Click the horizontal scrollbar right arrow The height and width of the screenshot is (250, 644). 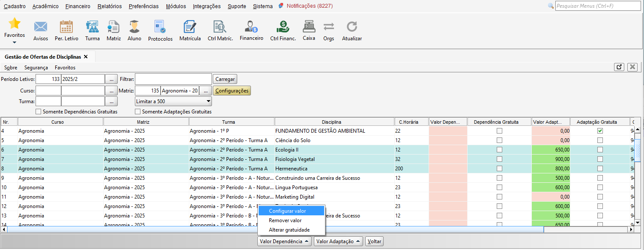[x=630, y=229]
